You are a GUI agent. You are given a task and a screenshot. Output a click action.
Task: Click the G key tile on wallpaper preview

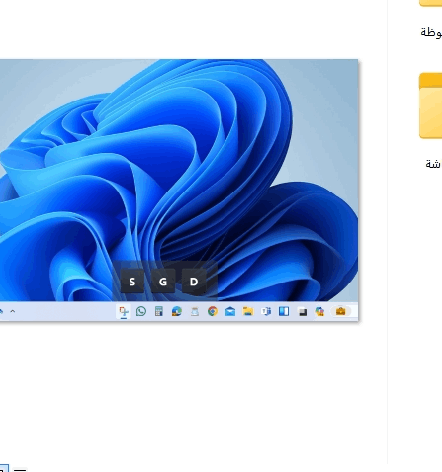click(163, 282)
